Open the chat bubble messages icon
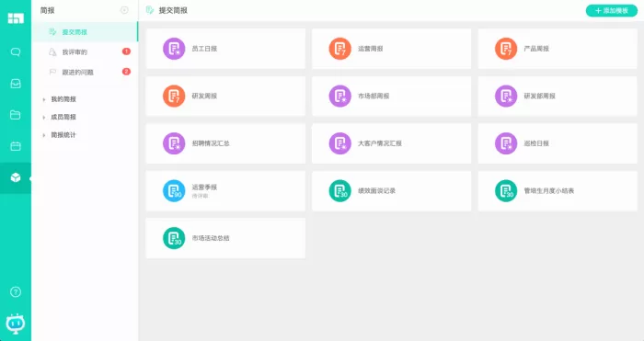 [16, 52]
